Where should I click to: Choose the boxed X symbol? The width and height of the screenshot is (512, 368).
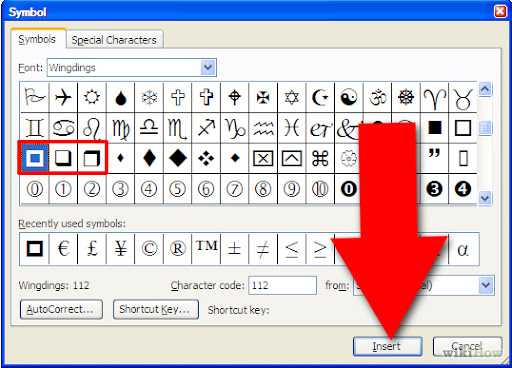point(263,158)
